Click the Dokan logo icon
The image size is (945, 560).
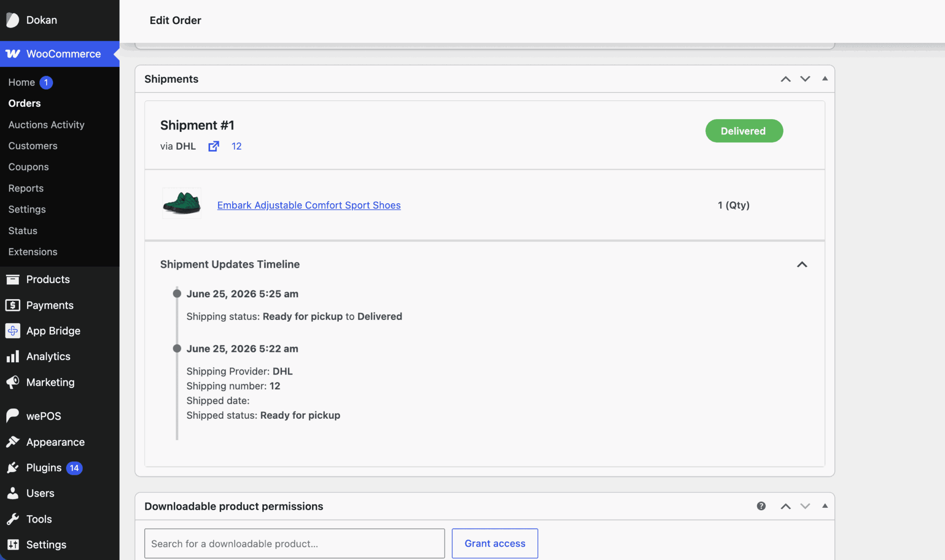[13, 20]
